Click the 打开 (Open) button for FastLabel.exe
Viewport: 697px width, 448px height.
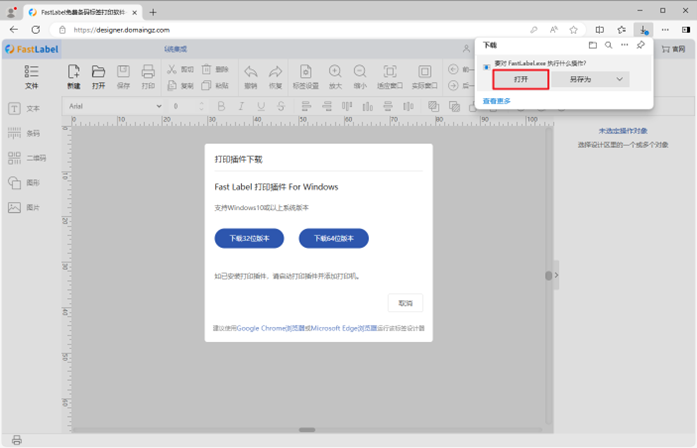point(521,79)
